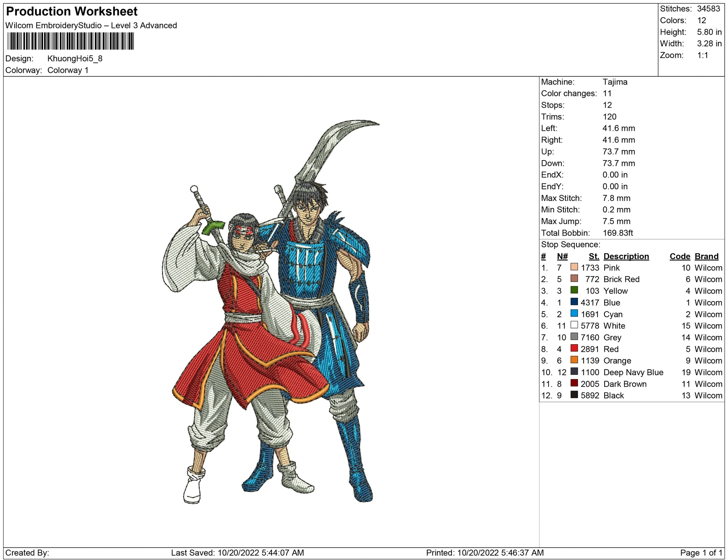The image size is (728, 560).
Task: Click the Pink thread color swatch
Action: [574, 267]
